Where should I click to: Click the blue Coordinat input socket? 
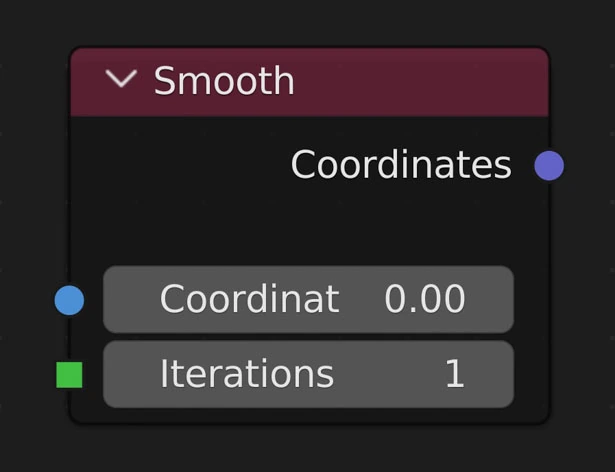[69, 299]
